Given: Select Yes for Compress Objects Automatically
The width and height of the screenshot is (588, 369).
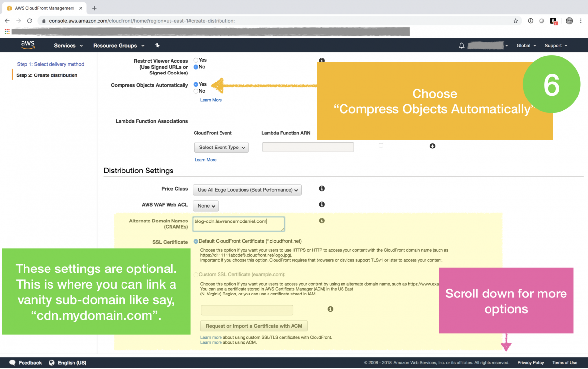Looking at the screenshot, I should point(196,84).
